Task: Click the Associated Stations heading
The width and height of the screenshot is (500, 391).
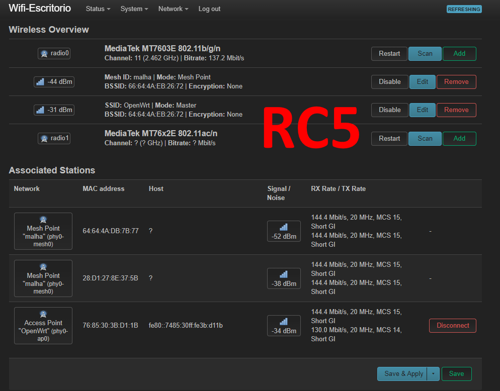Action: pos(52,170)
